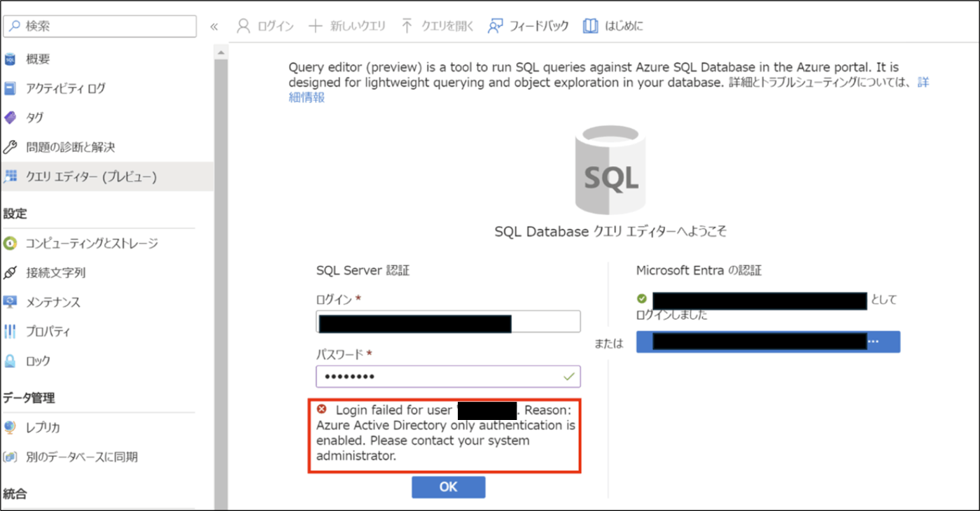
Task: Click はじめに in the toolbar
Action: tap(613, 27)
